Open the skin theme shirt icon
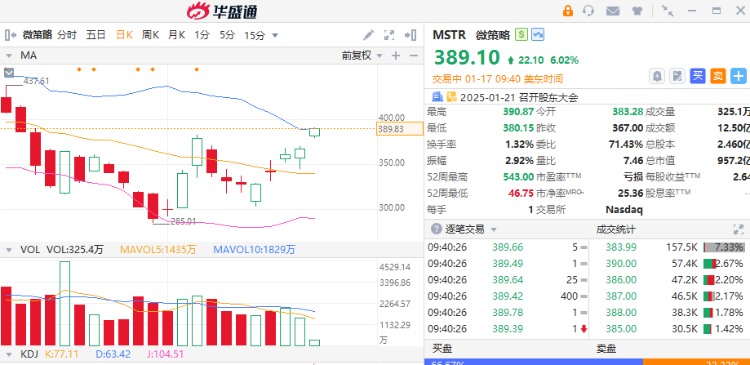This screenshot has height=365, width=750. point(637,11)
